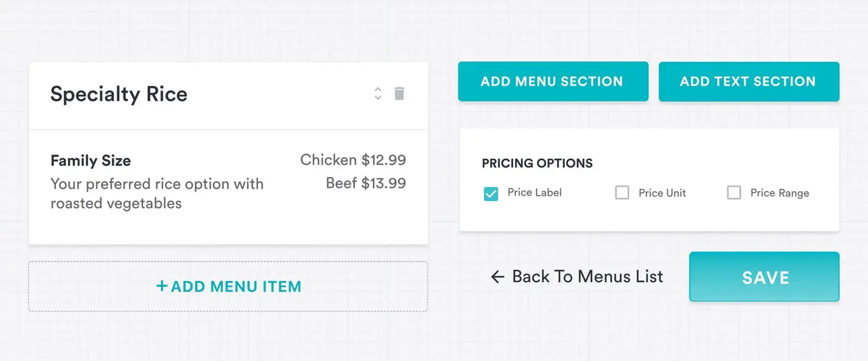Click the down arrow to reorder Specialty Rice

pos(378,98)
